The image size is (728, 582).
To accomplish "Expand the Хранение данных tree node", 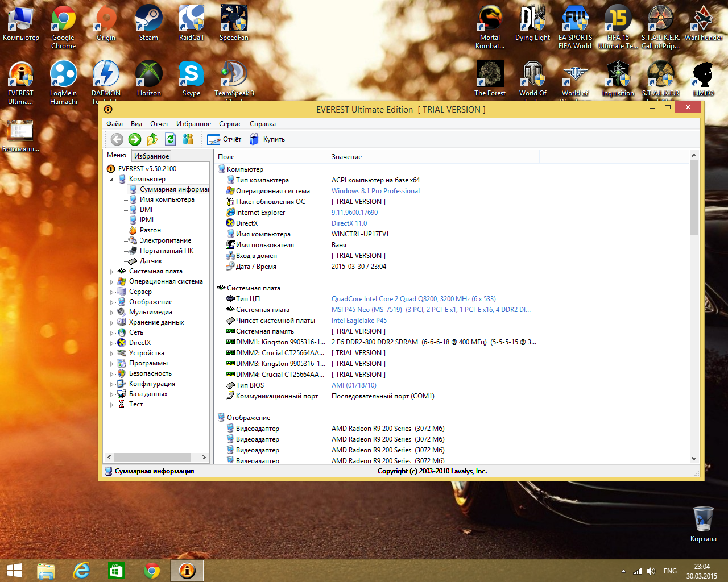I will (x=111, y=323).
